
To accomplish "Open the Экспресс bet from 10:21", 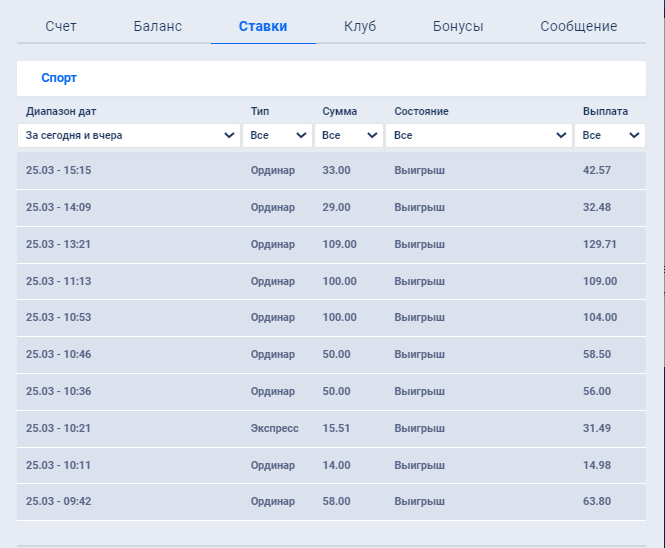I will tap(331, 428).
